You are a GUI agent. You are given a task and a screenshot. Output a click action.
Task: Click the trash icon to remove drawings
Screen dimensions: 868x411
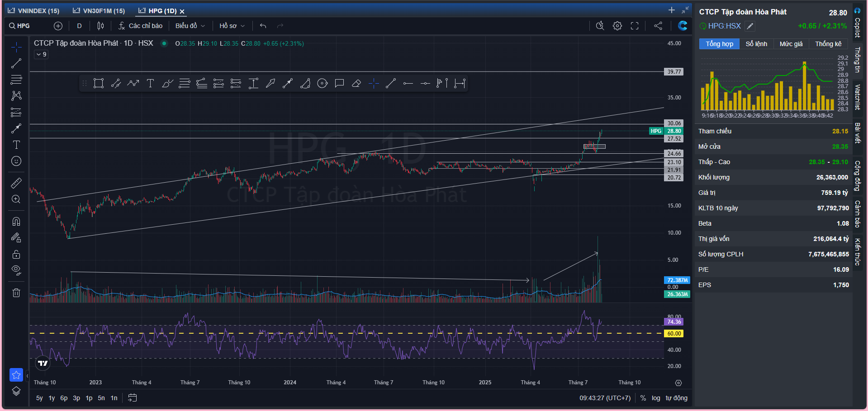click(x=16, y=293)
